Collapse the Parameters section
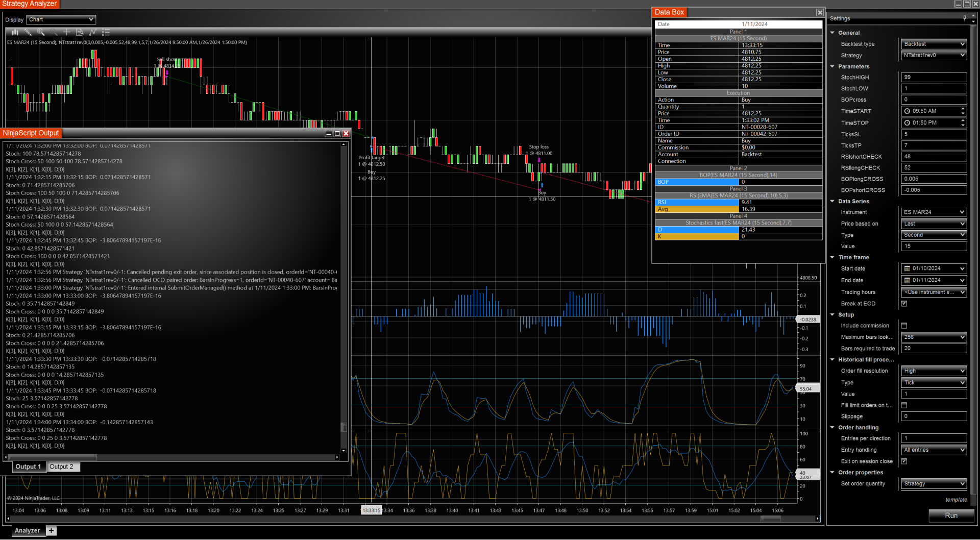 click(832, 66)
